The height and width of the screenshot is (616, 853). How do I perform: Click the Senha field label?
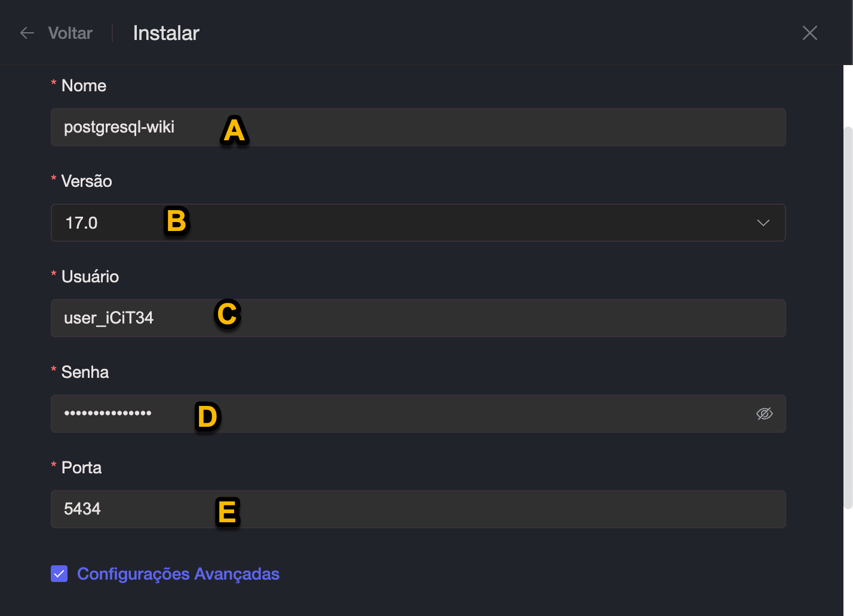point(85,372)
